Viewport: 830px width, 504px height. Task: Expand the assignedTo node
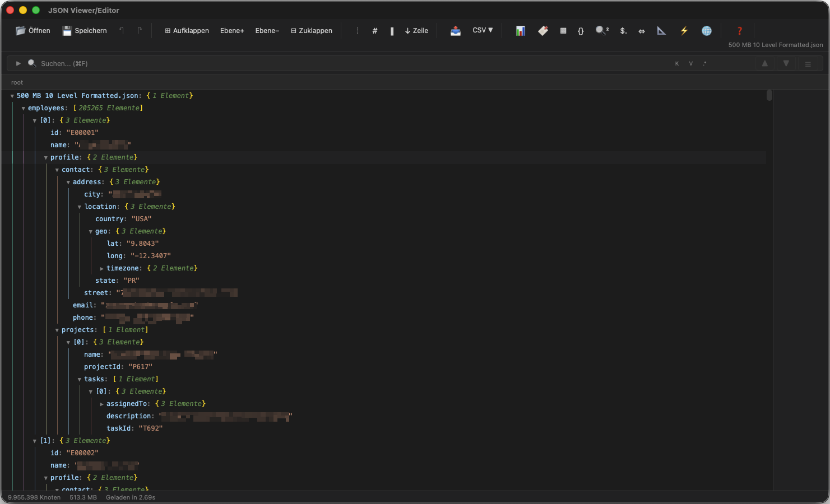pyautogui.click(x=102, y=404)
